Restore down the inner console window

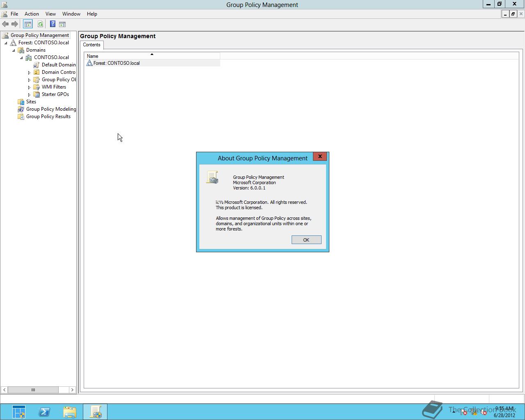pos(513,14)
